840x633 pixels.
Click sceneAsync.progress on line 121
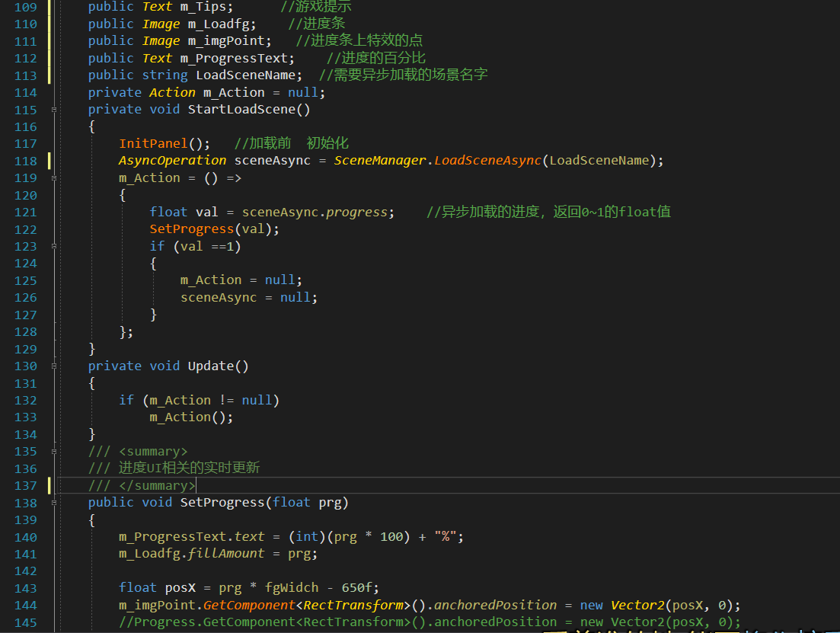click(315, 212)
